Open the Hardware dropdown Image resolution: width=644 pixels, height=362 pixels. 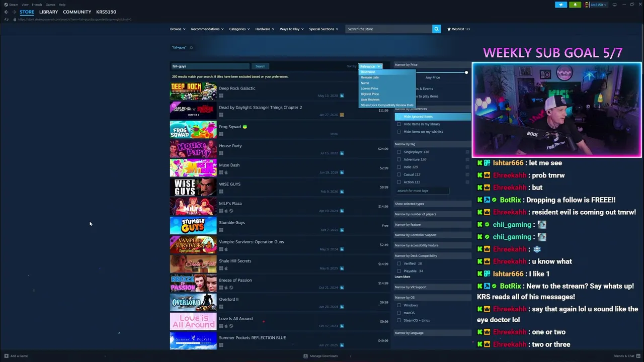tap(265, 29)
